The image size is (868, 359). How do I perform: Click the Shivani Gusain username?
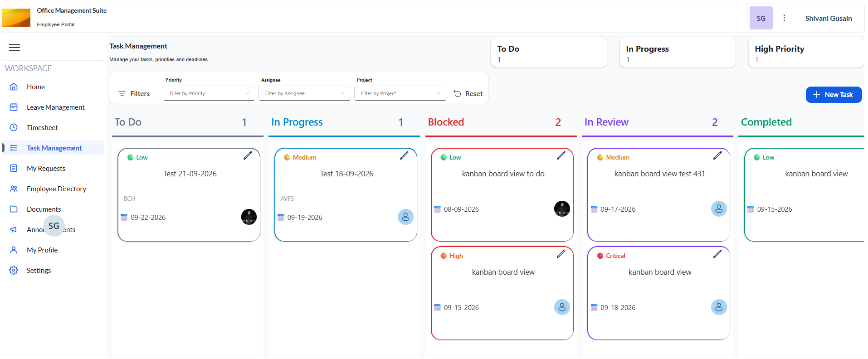coord(829,19)
